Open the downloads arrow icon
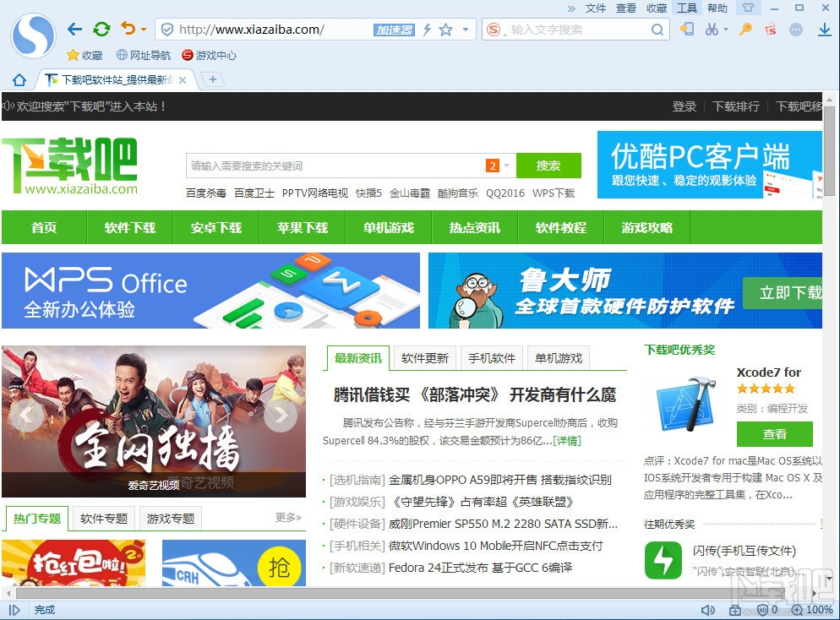Viewport: 840px width, 620px height. 825,30
